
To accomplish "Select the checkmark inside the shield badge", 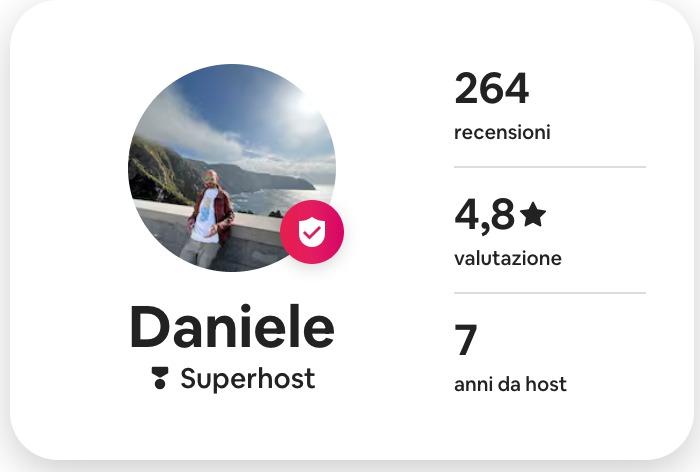I will (312, 232).
